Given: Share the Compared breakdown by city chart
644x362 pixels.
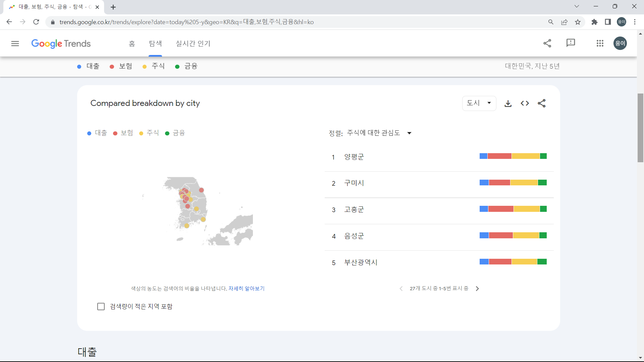Looking at the screenshot, I should (542, 103).
